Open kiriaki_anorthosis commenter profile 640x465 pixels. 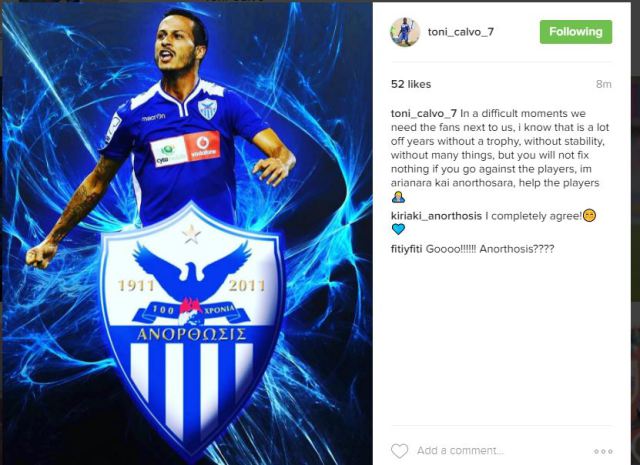click(436, 216)
